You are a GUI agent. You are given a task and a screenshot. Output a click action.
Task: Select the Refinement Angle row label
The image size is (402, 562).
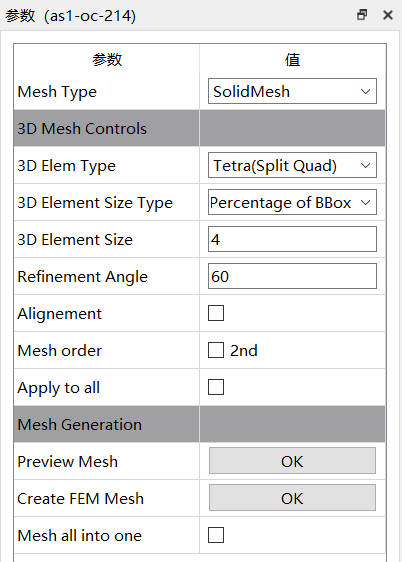click(83, 277)
